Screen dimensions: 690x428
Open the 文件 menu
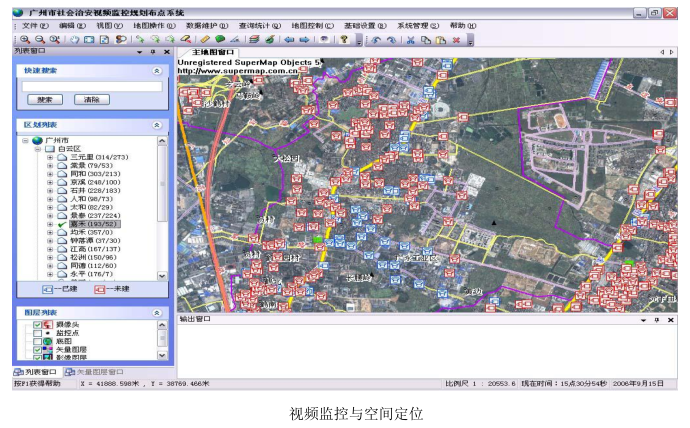tap(35, 26)
